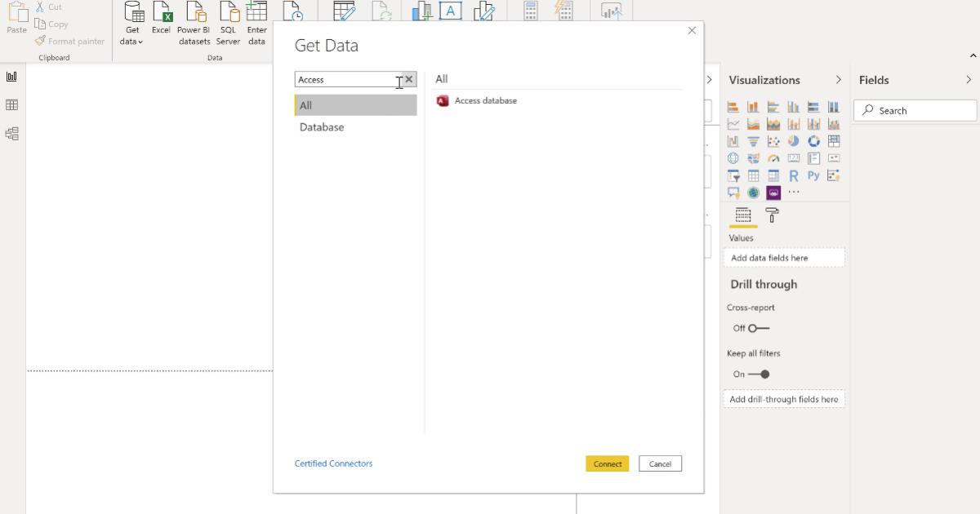Screen dimensions: 980x514
Task: Select the Database category in Get Data
Action: [355, 127]
